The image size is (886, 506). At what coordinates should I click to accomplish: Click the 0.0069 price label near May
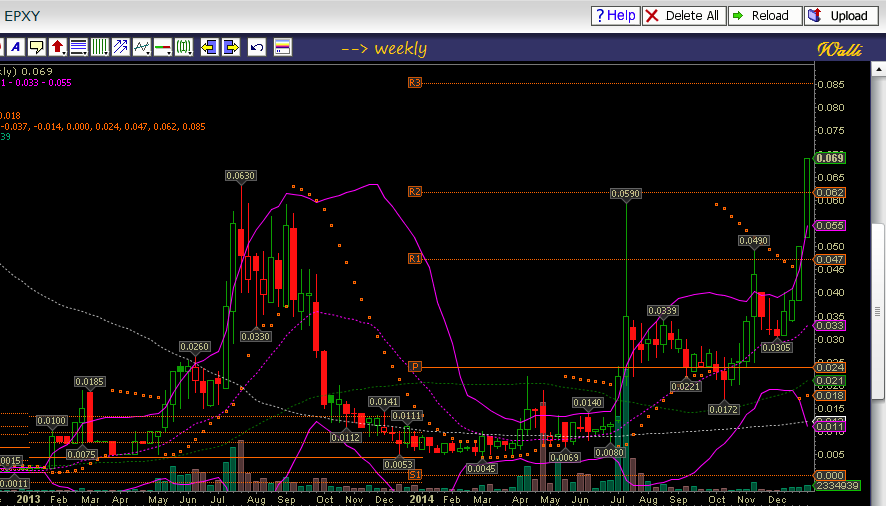564,457
